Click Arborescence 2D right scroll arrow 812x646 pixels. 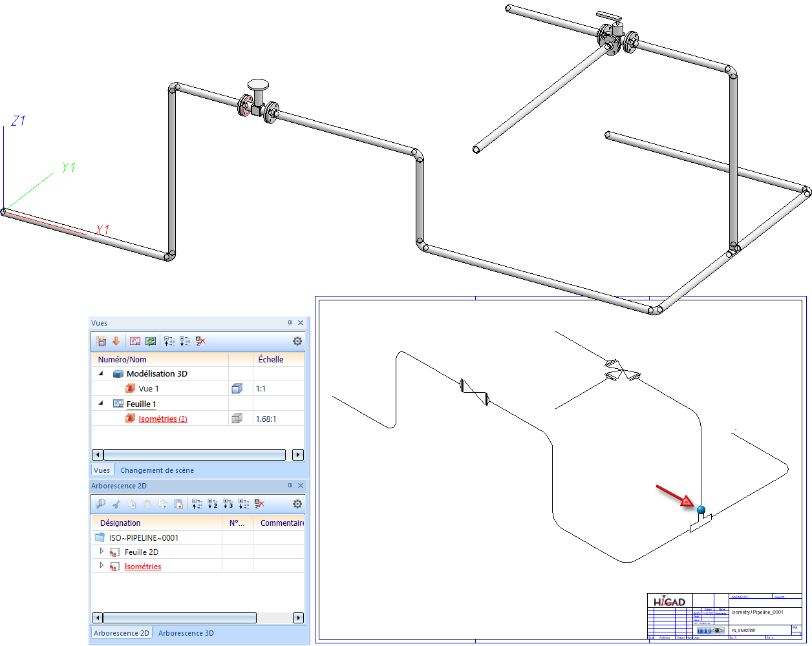click(298, 618)
